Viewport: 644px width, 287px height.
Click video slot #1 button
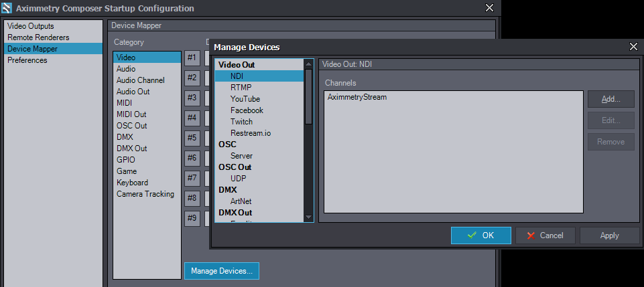(x=192, y=58)
